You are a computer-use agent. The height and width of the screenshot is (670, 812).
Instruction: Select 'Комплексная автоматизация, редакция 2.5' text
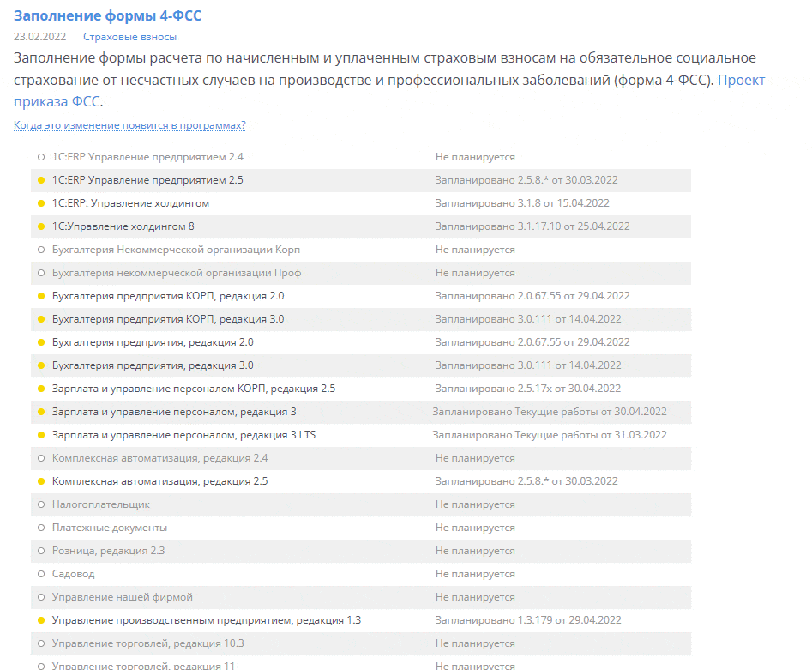pyautogui.click(x=160, y=481)
